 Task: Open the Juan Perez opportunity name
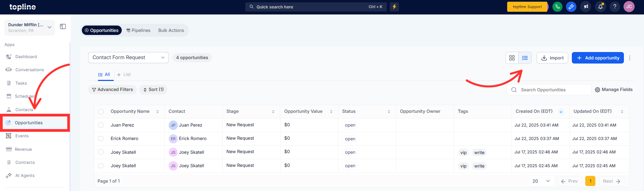(x=122, y=125)
